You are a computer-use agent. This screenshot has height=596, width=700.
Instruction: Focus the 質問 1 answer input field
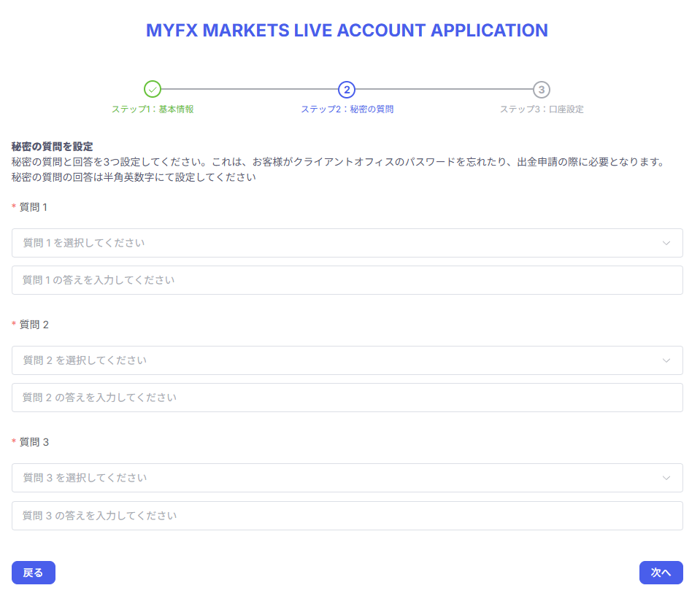click(x=347, y=280)
